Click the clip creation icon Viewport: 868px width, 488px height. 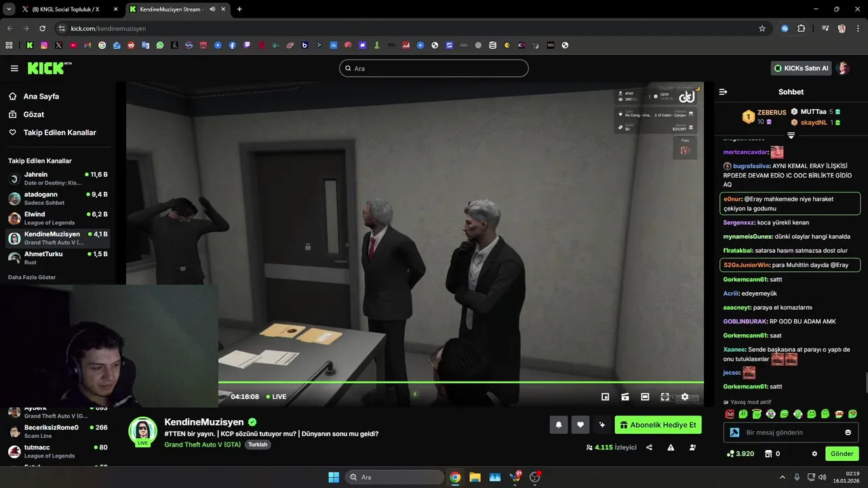coord(625,396)
